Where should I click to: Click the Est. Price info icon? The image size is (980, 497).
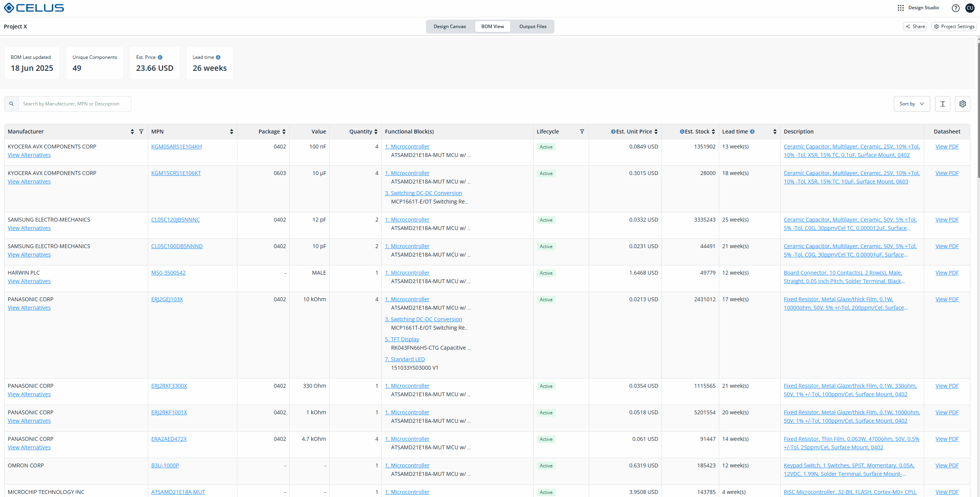(x=160, y=57)
